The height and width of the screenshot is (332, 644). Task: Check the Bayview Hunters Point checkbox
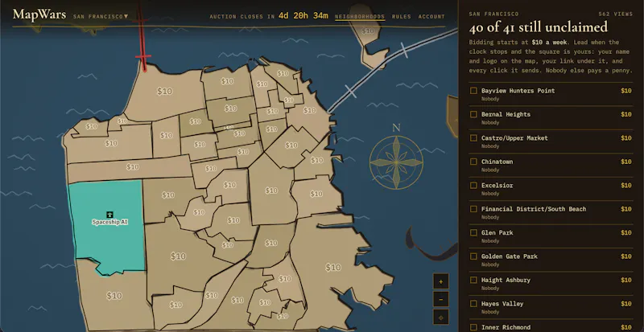(x=473, y=91)
